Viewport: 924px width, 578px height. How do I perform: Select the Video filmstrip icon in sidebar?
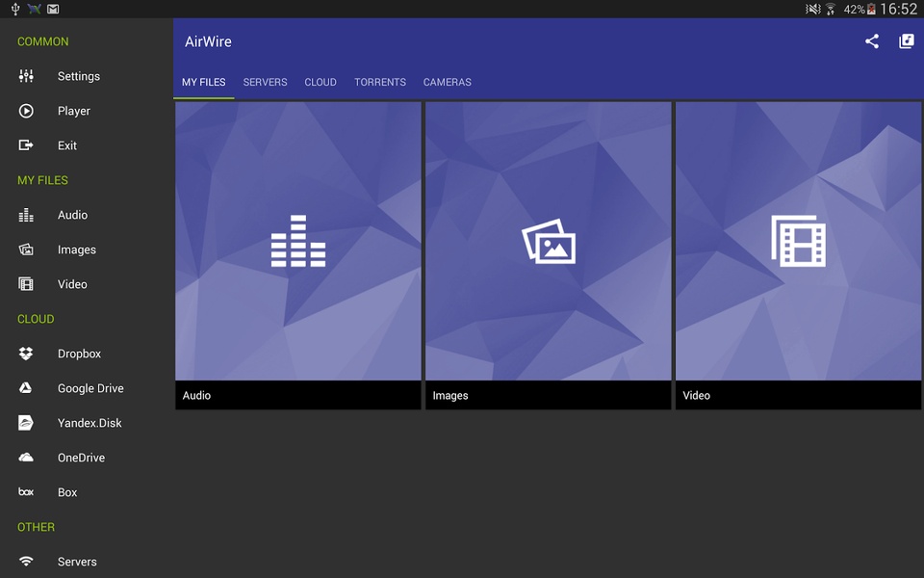pos(26,284)
